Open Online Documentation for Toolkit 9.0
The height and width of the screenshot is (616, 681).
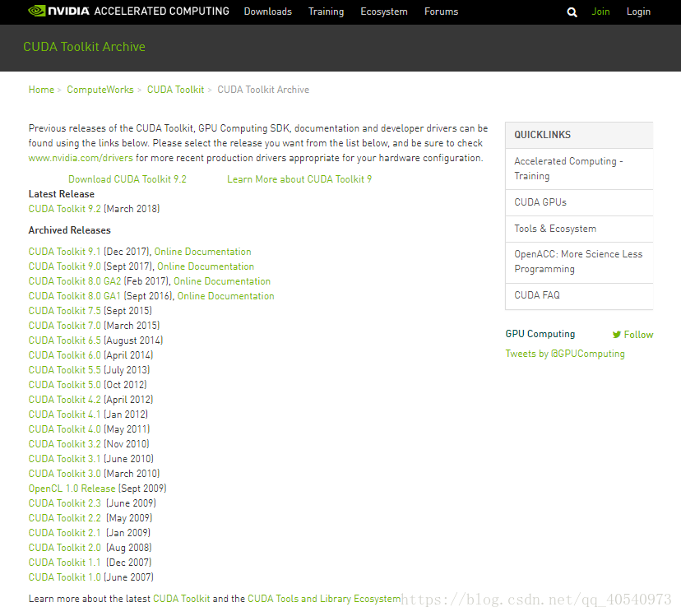click(206, 266)
